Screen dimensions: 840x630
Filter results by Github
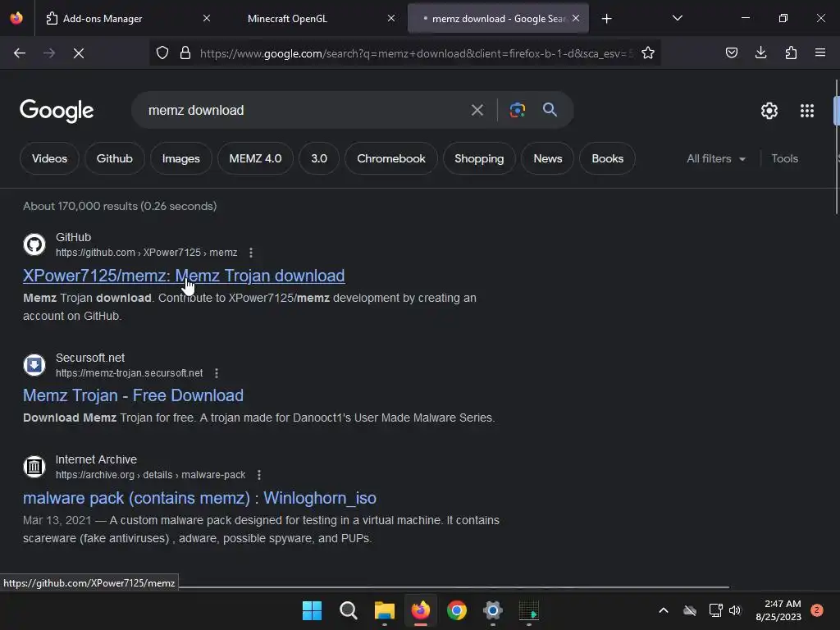tap(115, 158)
